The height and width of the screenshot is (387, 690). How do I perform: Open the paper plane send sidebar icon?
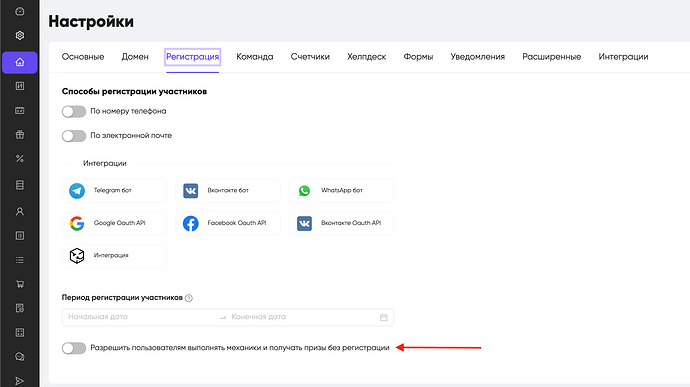tap(20, 381)
